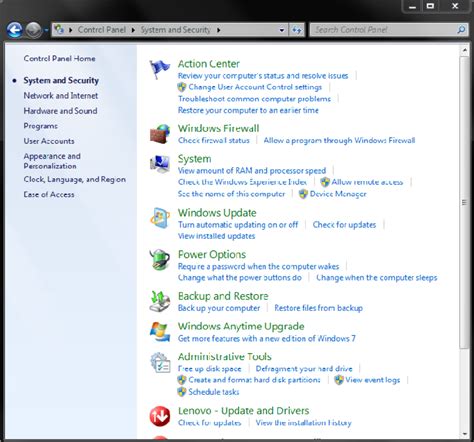Click Restore files from backup link
474x442 pixels.
coord(318,308)
